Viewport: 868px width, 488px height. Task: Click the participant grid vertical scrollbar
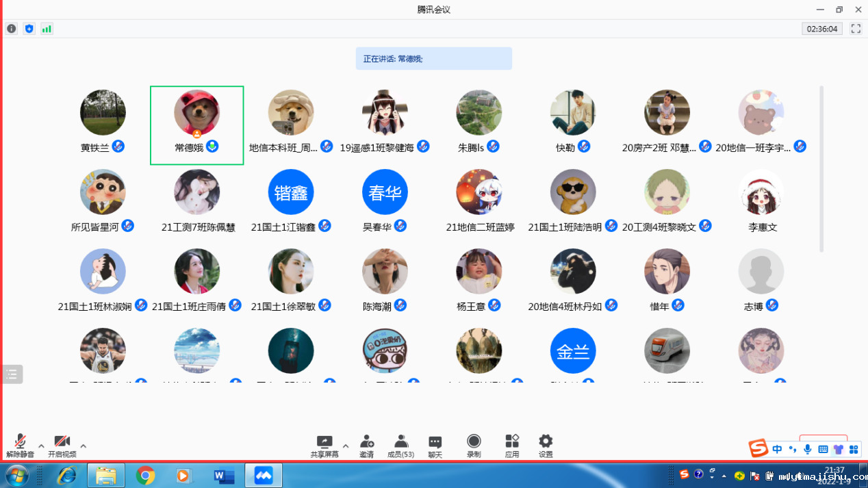pyautogui.click(x=821, y=169)
